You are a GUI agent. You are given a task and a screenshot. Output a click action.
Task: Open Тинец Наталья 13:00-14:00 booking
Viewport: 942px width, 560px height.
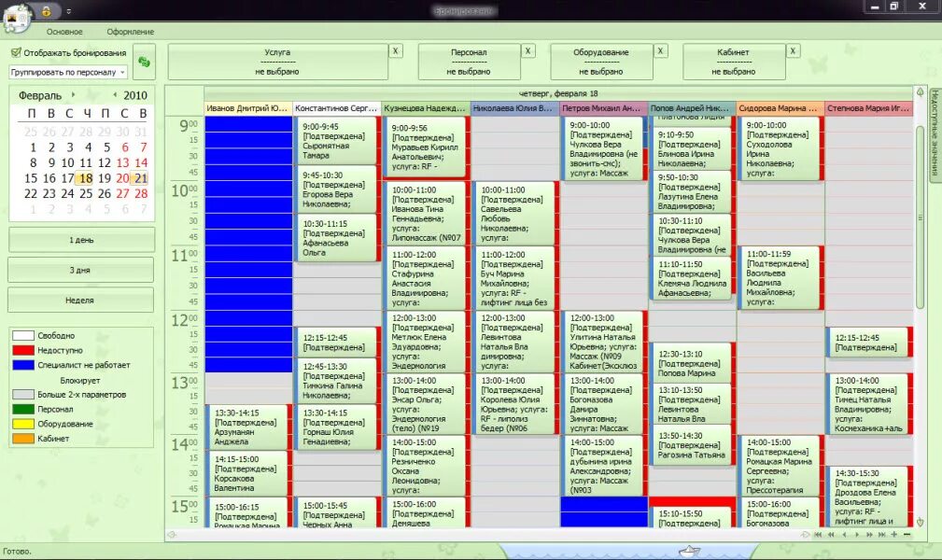tap(869, 404)
